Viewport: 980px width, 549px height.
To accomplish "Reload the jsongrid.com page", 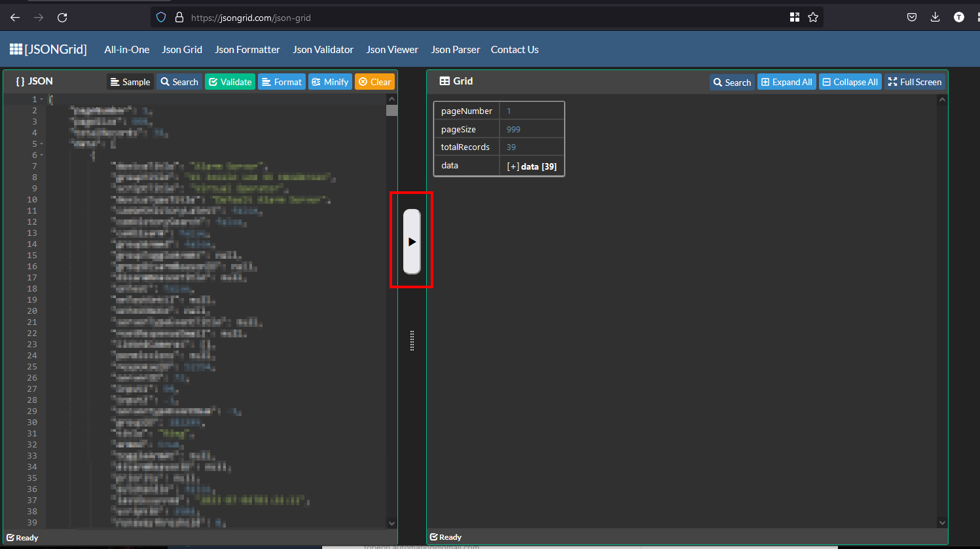I will (62, 17).
